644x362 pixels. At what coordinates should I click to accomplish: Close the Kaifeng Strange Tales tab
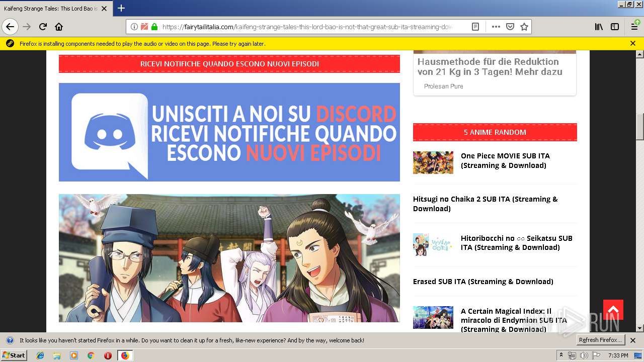point(105,9)
